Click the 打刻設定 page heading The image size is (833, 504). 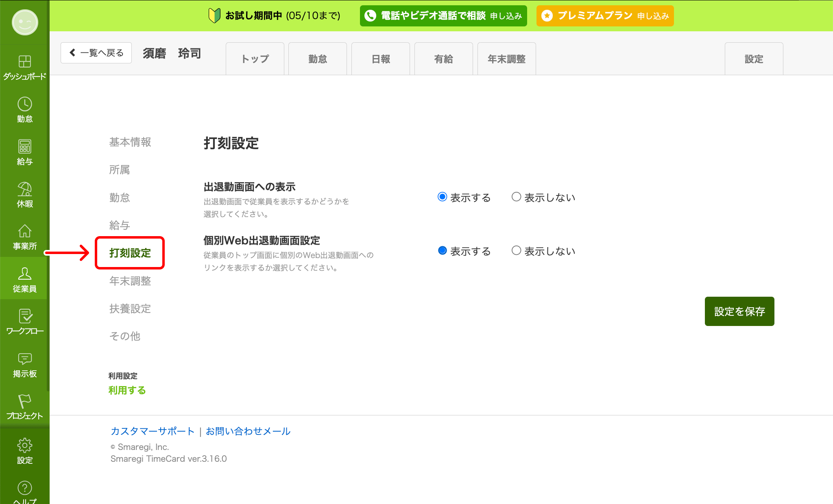point(231,143)
